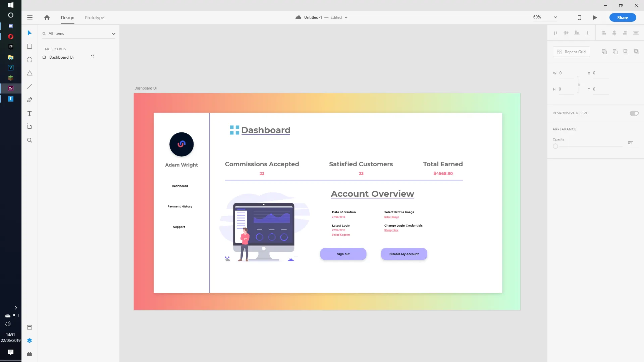Select the Text tool

30,113
